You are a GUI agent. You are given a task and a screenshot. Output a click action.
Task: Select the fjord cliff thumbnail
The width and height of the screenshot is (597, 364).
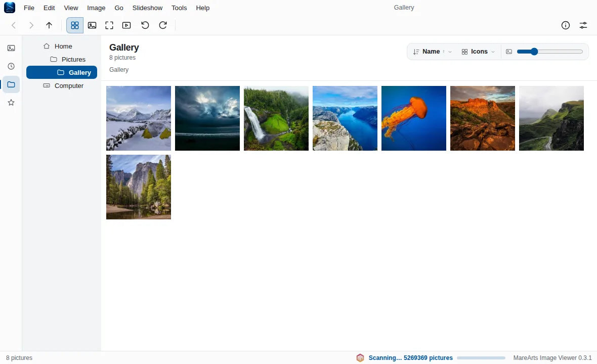pos(345,118)
